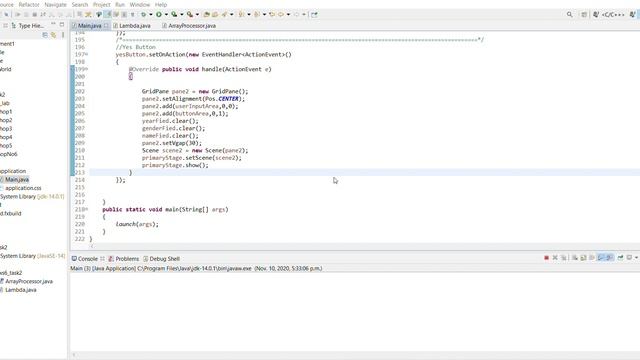This screenshot has width=640, height=360.
Task: Open the Project menu
Action: 102,4
